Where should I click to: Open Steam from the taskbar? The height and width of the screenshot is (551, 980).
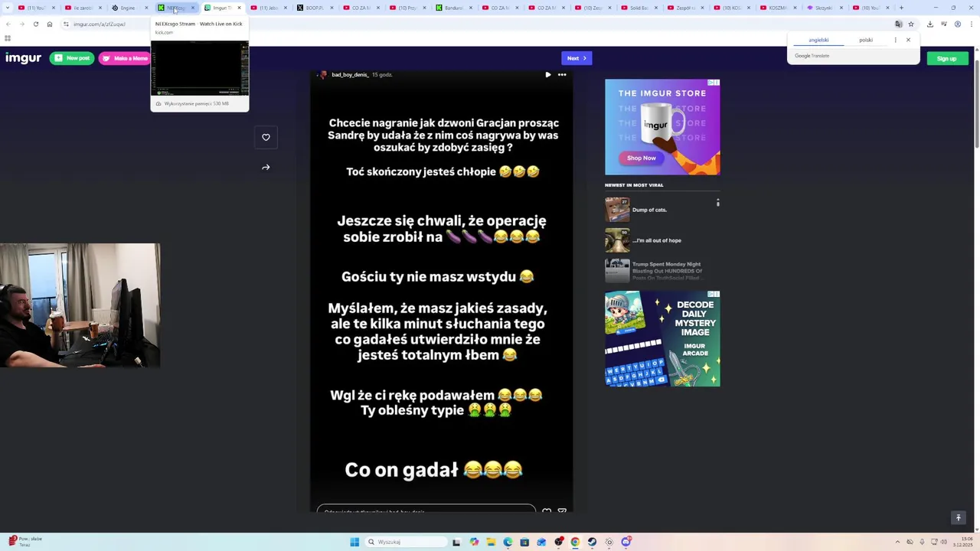click(x=592, y=542)
